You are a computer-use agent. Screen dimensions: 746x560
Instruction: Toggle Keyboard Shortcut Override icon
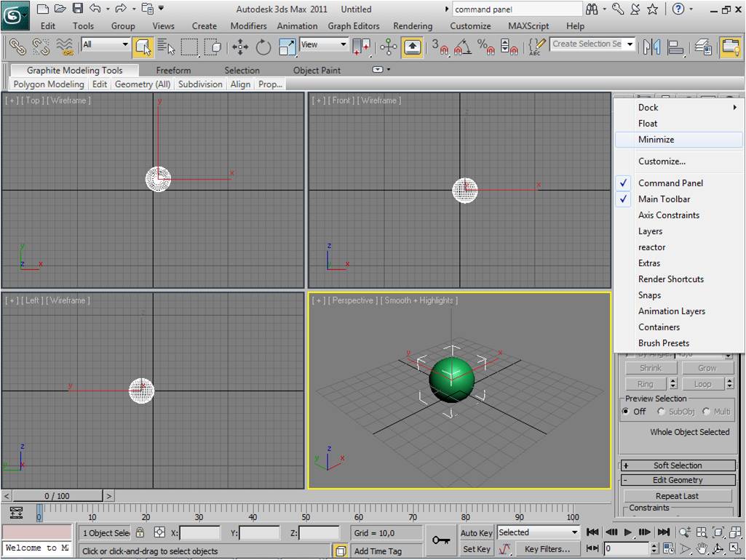click(412, 47)
